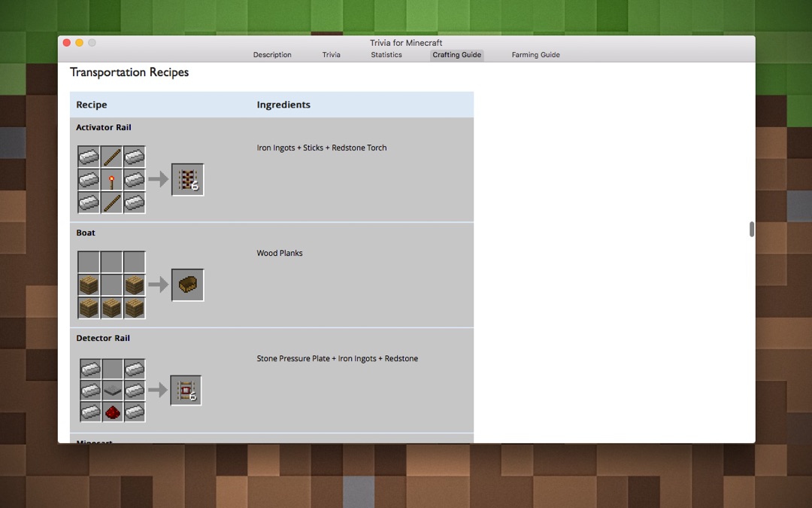
Task: Click the top-left iron ingot in Activator Rail grid
Action: click(89, 157)
